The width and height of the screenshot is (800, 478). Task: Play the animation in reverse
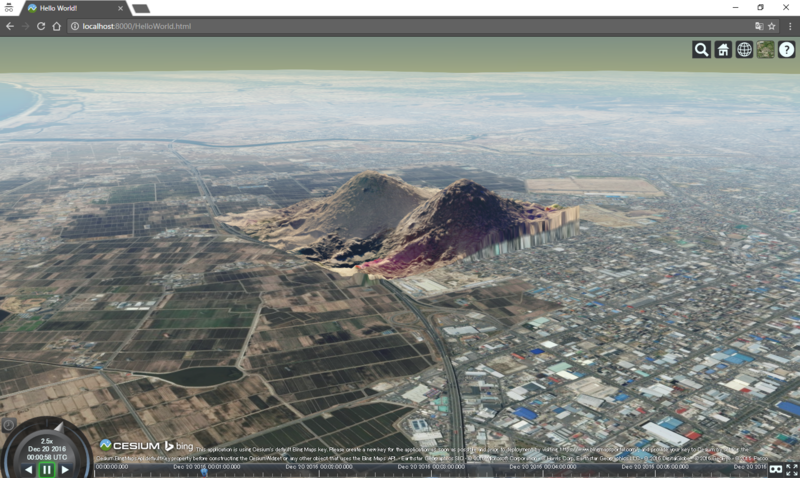tap(29, 470)
